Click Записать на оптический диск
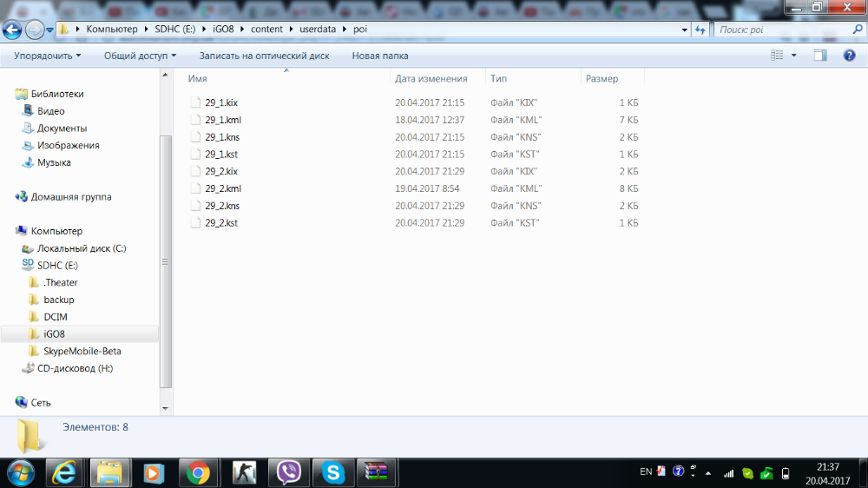868x488 pixels. (x=264, y=56)
